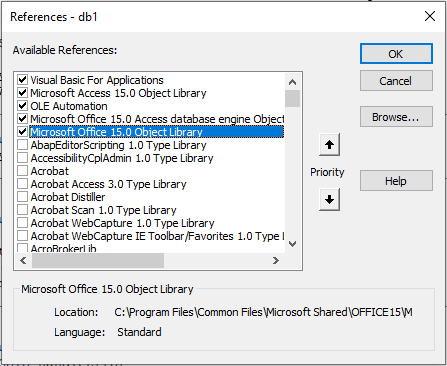Select Acrobat Scan 1.0 Type Library row
The width and height of the screenshot is (447, 366).
[103, 210]
